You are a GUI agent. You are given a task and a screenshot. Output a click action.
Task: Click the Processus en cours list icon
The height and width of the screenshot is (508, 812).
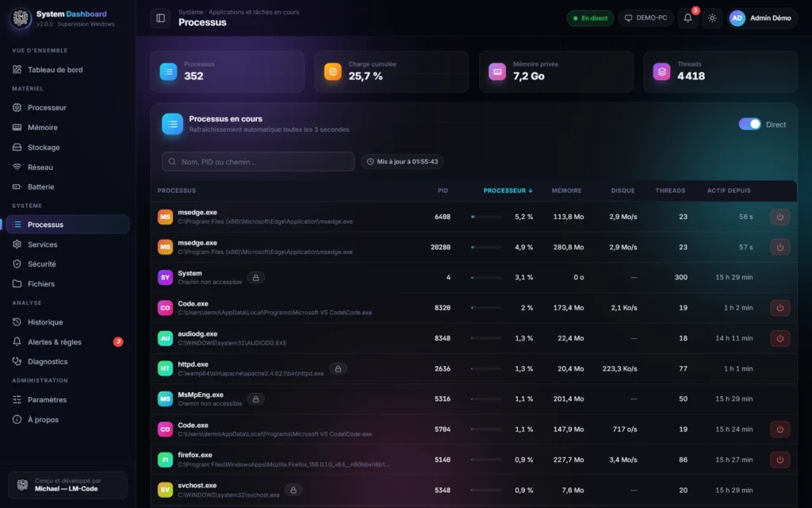tap(172, 124)
